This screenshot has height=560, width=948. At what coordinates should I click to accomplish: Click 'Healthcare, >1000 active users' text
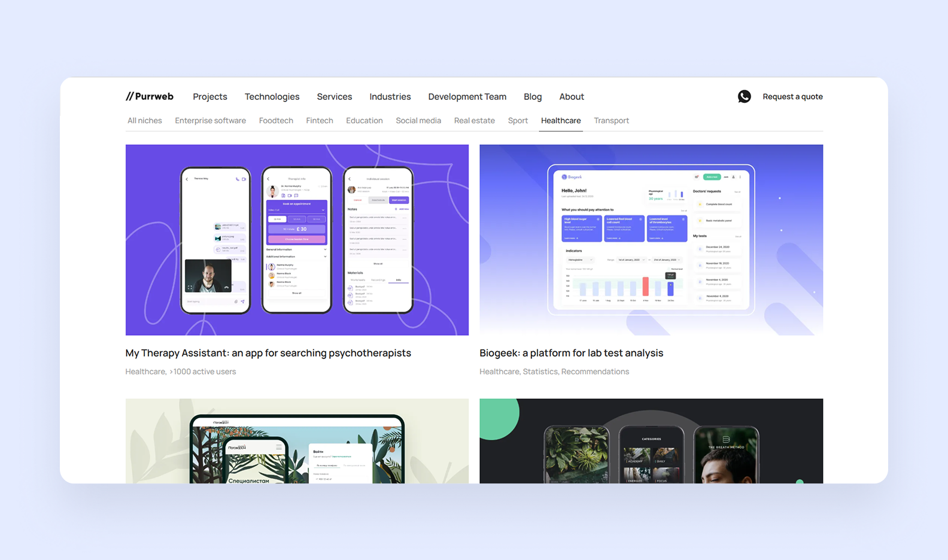(181, 372)
